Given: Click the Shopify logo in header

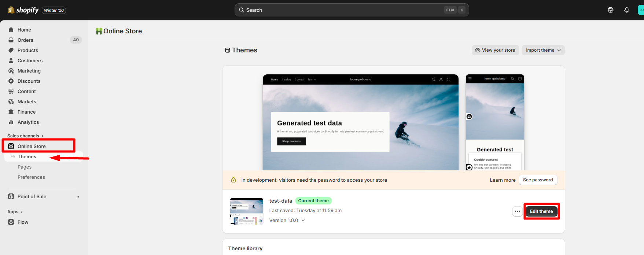Looking at the screenshot, I should point(23,10).
